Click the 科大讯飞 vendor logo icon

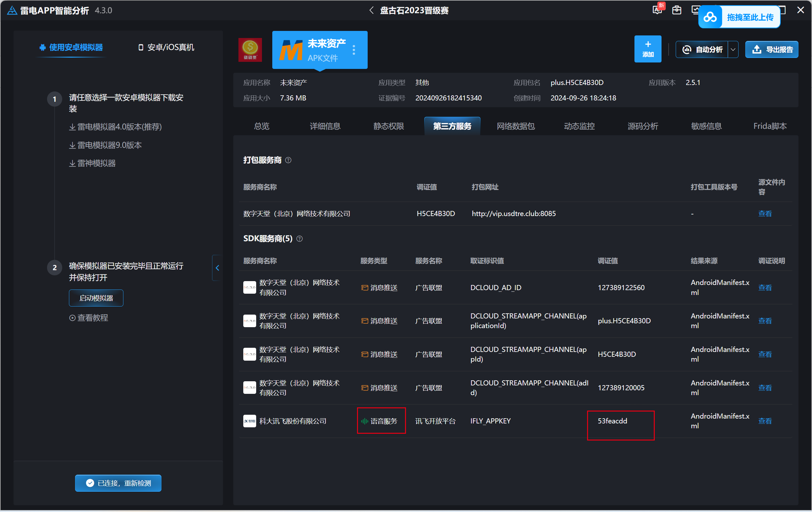point(249,421)
